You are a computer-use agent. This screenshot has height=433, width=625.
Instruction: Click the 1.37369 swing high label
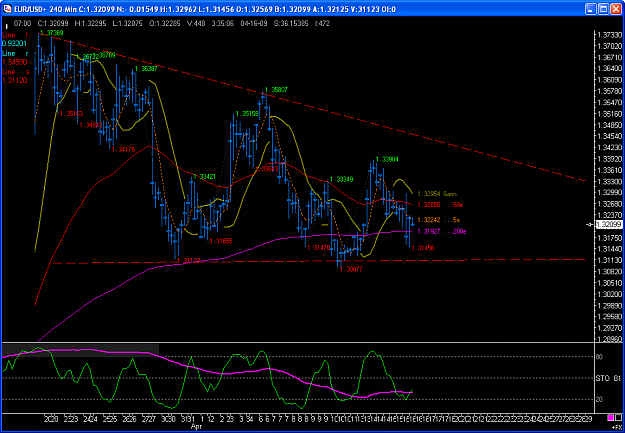point(52,33)
